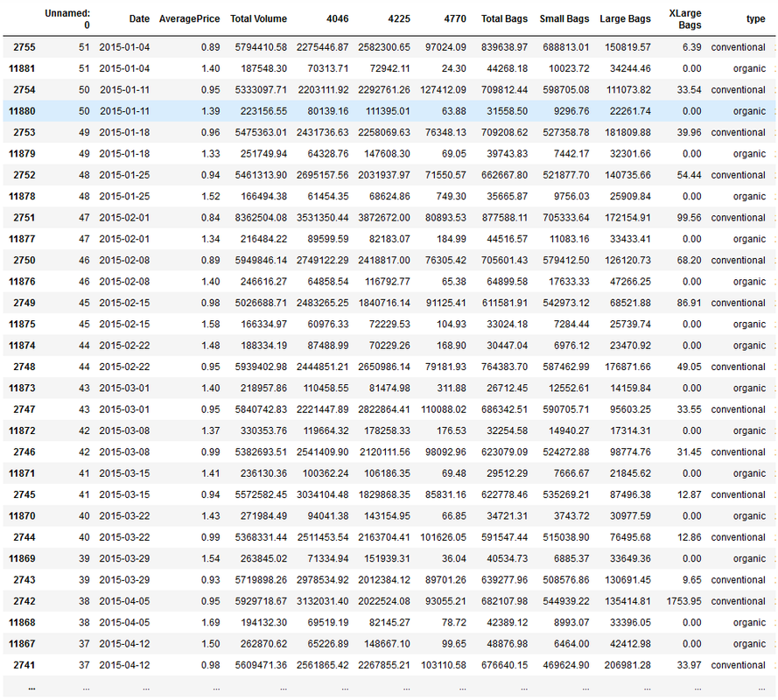Click Total Volume value 330353.76
Viewport: 778px width, 700px height.
[264, 431]
